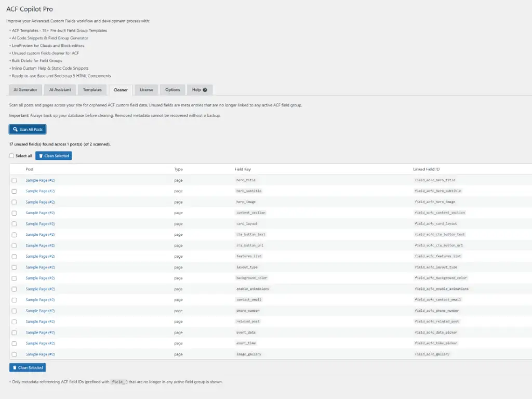532x399 pixels.
Task: Open Sample Page link in event_date row
Action: pyautogui.click(x=40, y=332)
